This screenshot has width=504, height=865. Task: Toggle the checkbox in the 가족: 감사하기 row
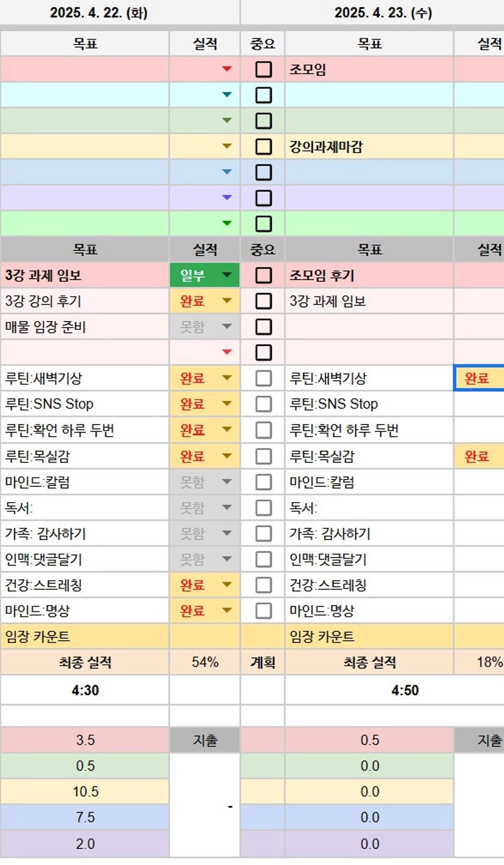(263, 534)
